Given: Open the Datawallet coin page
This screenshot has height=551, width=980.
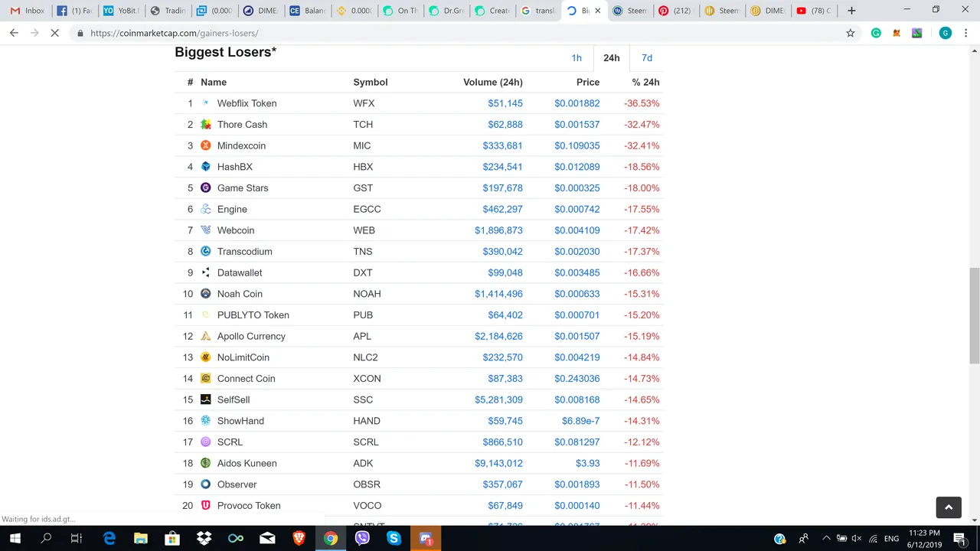Looking at the screenshot, I should coord(240,272).
